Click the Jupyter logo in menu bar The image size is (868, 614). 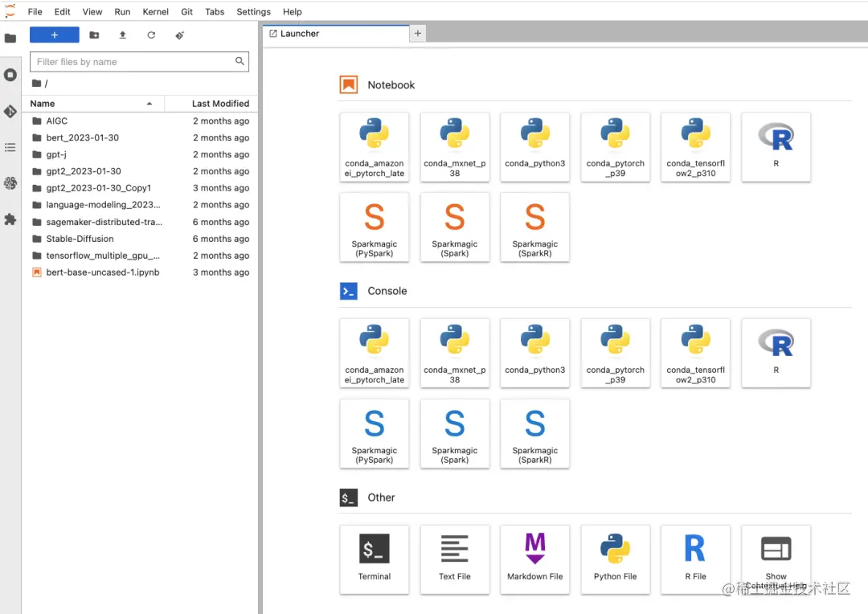tap(10, 11)
